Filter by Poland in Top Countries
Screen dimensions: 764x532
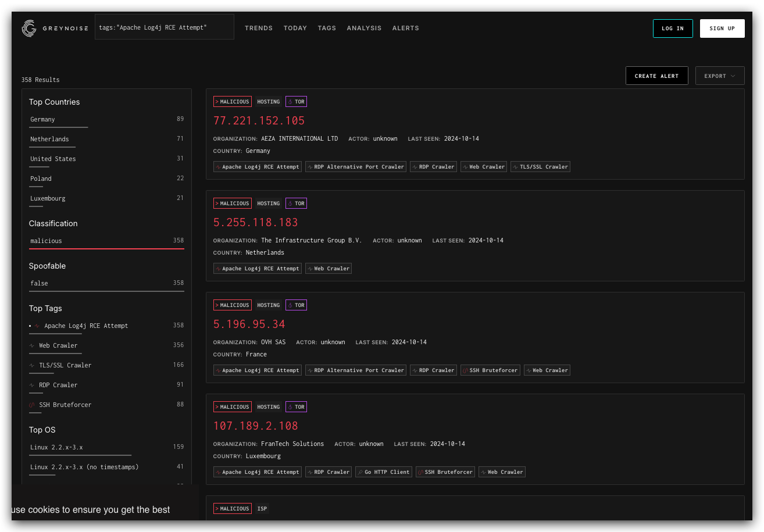point(107,179)
